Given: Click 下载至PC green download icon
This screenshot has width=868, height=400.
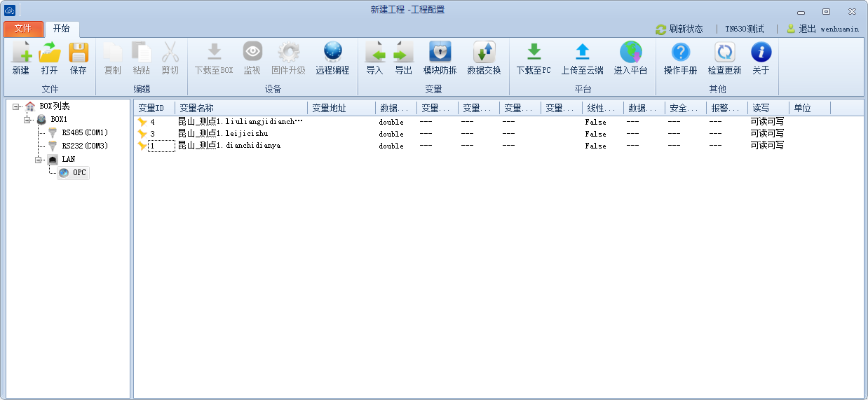Looking at the screenshot, I should click(x=534, y=52).
